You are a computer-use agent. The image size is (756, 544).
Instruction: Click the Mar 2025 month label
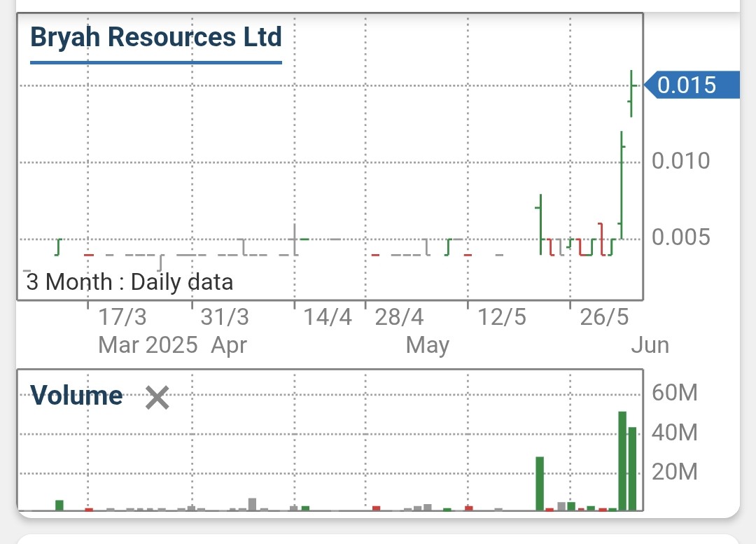tap(148, 344)
